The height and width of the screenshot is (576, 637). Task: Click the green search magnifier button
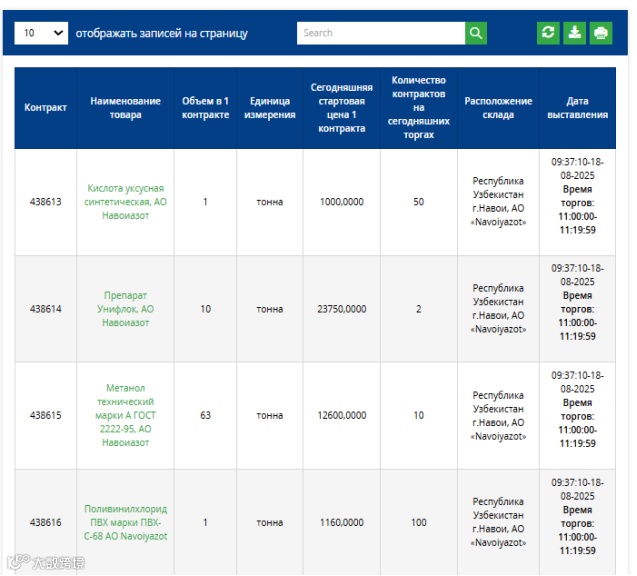tap(476, 33)
